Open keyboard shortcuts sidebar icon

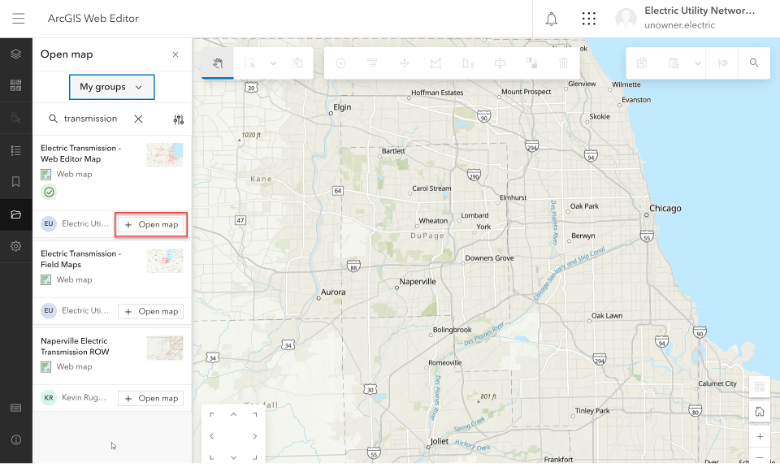(x=16, y=408)
